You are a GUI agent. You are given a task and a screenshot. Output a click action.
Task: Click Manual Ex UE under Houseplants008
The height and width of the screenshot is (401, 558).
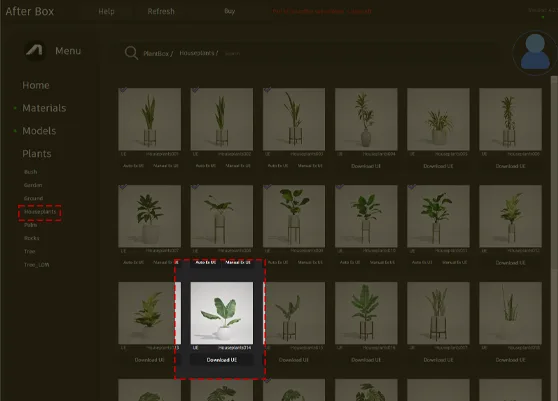tap(238, 262)
